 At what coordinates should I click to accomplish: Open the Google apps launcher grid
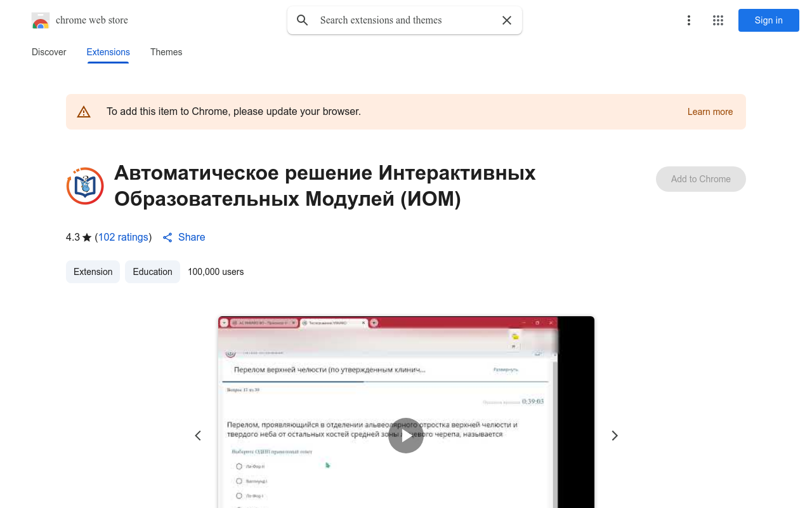717,20
